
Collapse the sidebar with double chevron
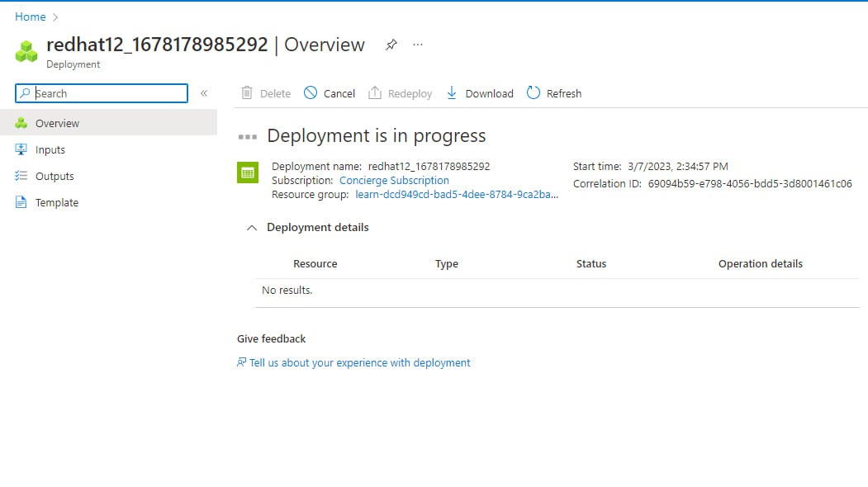(x=204, y=93)
